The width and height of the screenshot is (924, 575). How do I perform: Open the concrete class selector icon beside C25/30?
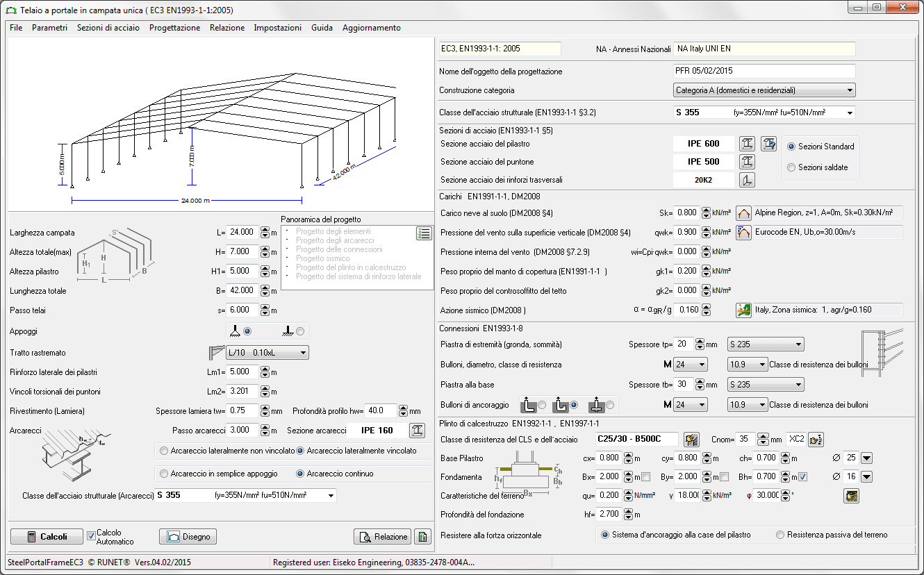pyautogui.click(x=691, y=439)
